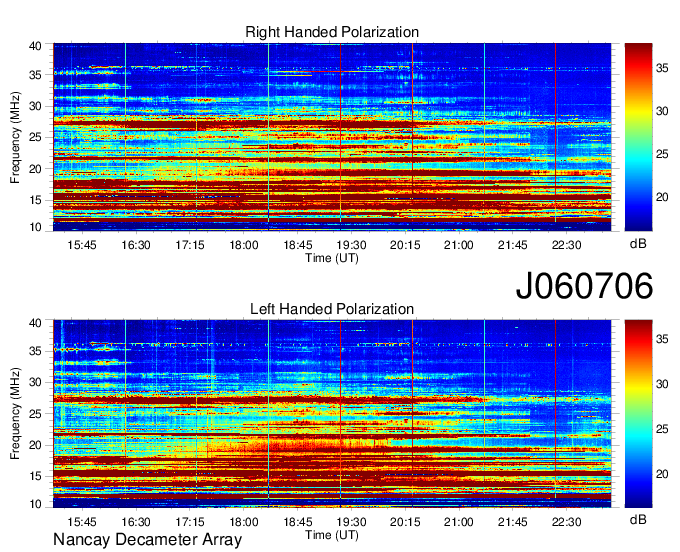680x552 pixels.
Task: Choose the 20 MHz frequency tick of the Left Handed plot
Action: pyautogui.click(x=35, y=445)
